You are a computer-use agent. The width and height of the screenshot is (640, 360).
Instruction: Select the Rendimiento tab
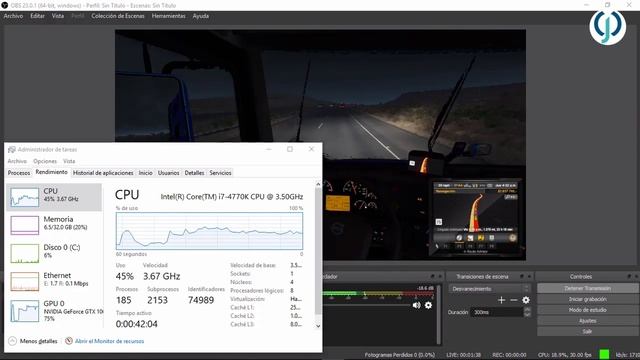pyautogui.click(x=51, y=172)
